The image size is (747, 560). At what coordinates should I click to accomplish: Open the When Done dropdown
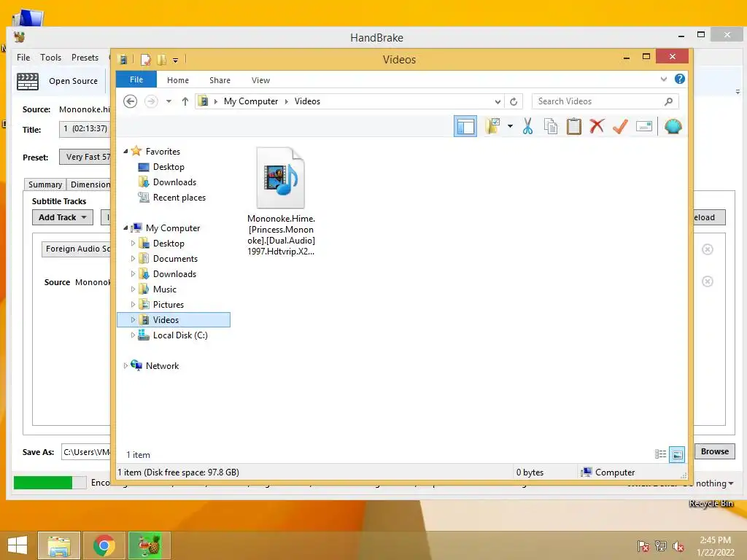tap(714, 483)
